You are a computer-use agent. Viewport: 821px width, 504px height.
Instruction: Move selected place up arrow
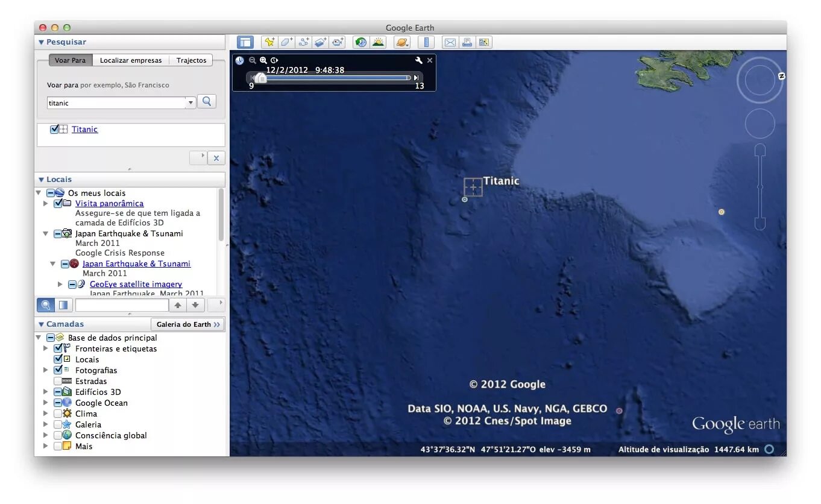click(178, 305)
